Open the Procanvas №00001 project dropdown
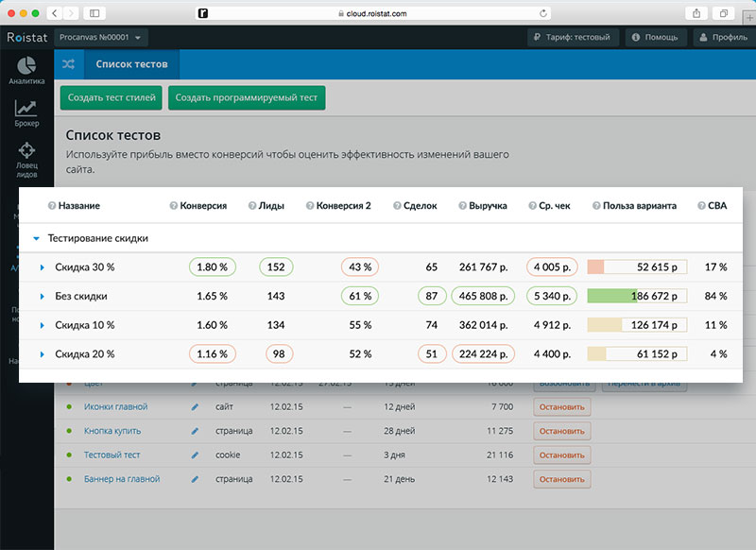This screenshot has height=550, width=756. tap(103, 38)
